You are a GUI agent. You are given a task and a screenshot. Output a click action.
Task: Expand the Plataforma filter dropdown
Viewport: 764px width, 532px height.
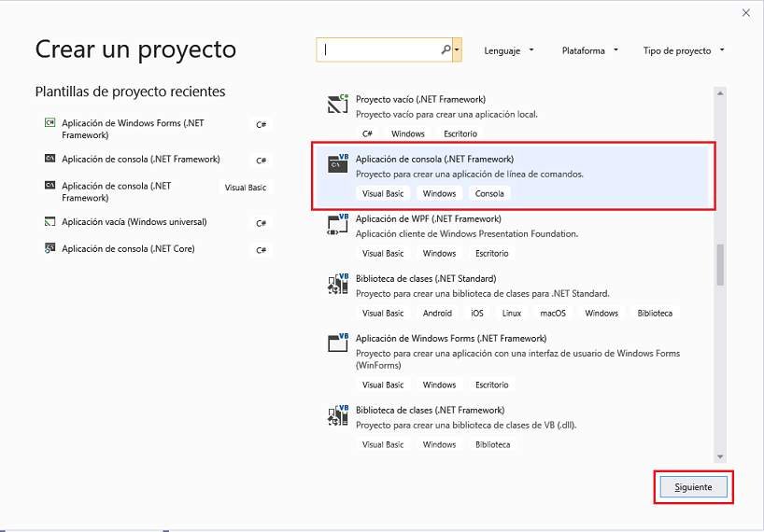coord(589,50)
